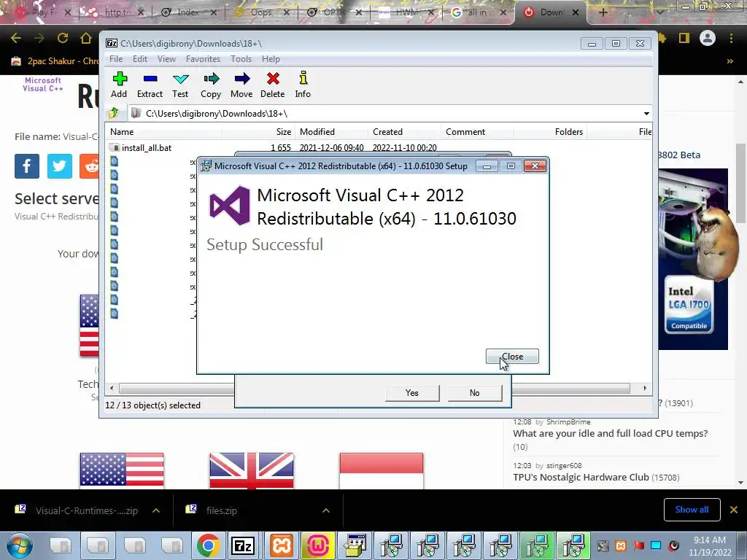The image size is (747, 560).
Task: Sort files by Size column header
Action: click(259, 132)
